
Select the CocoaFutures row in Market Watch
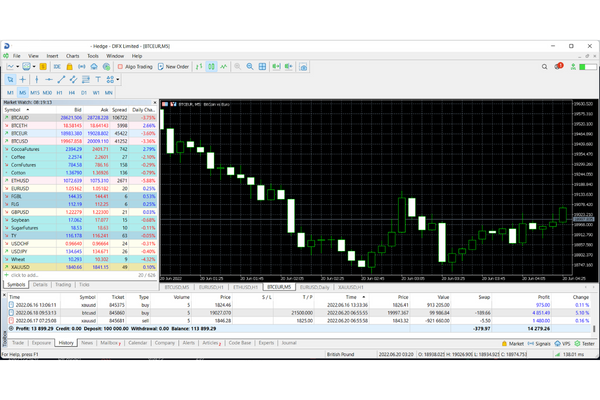[80, 149]
